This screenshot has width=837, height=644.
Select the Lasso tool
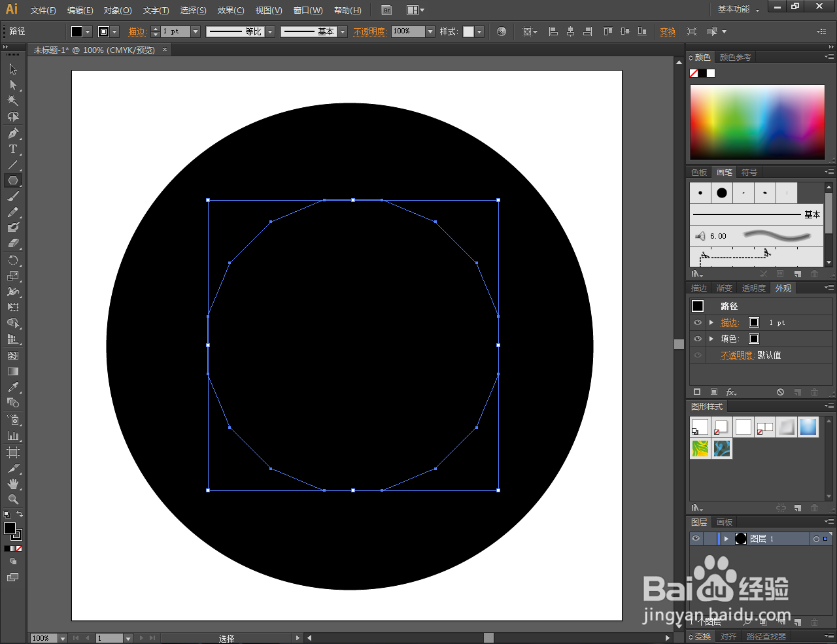(x=12, y=116)
